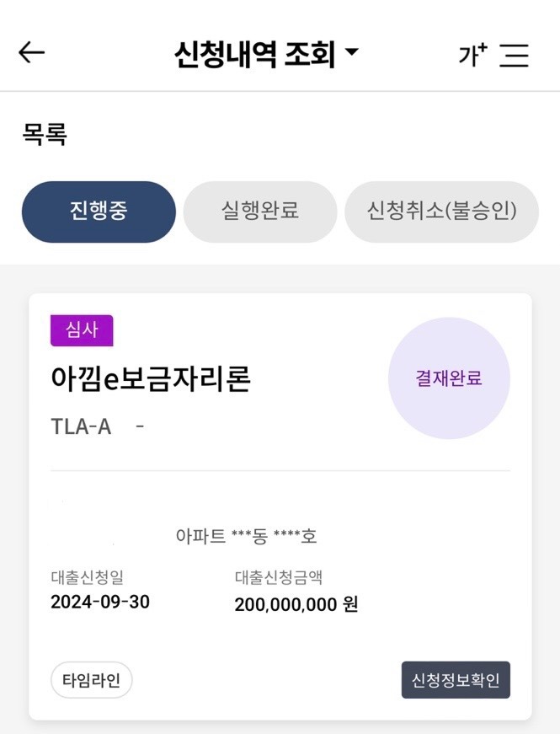This screenshot has width=560, height=734.
Task: Click the 200,000,000 원 loan amount
Action: coord(296,604)
